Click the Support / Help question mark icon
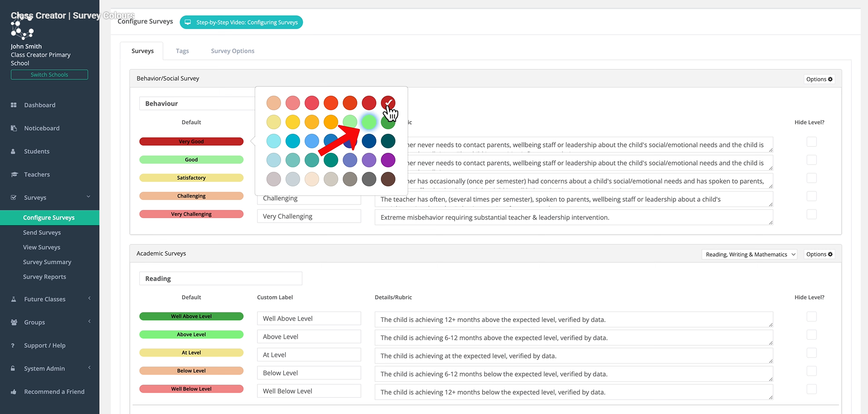The image size is (868, 414). coord(13,346)
